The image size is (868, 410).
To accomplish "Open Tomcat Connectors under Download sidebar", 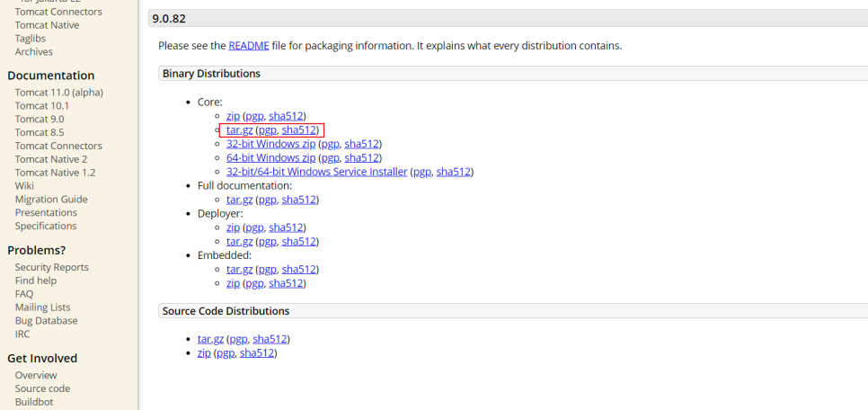I will (x=58, y=12).
